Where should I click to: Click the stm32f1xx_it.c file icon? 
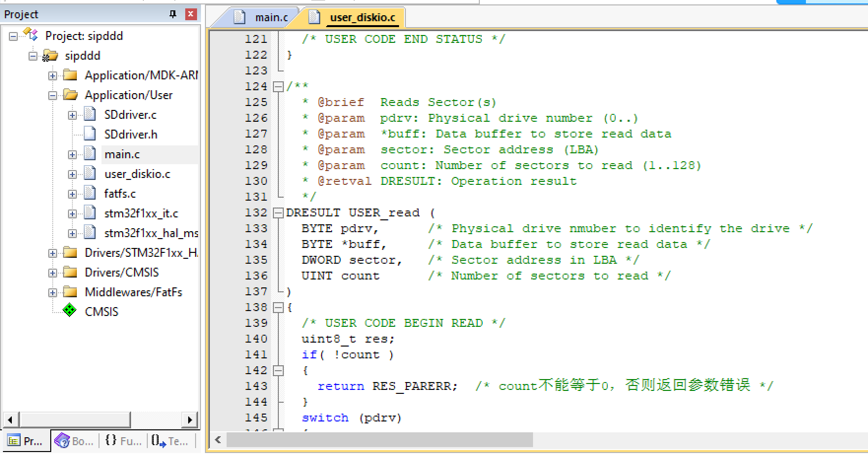coord(90,213)
